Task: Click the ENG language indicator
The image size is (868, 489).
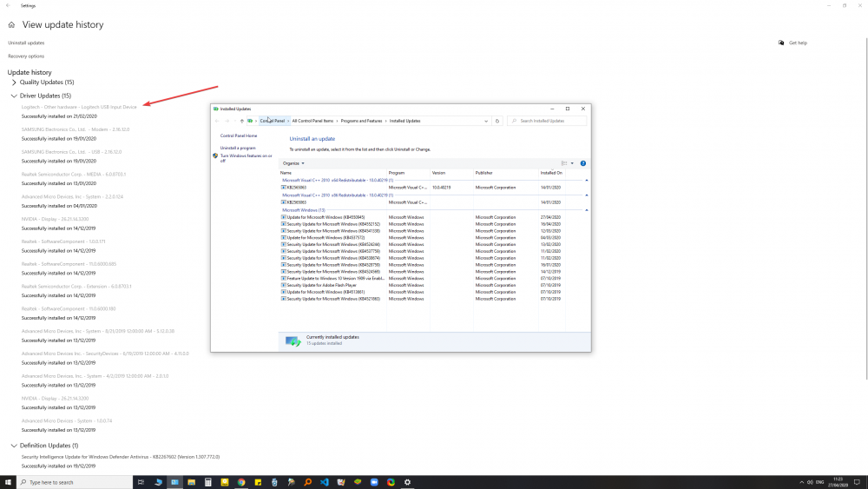Action: (x=820, y=482)
